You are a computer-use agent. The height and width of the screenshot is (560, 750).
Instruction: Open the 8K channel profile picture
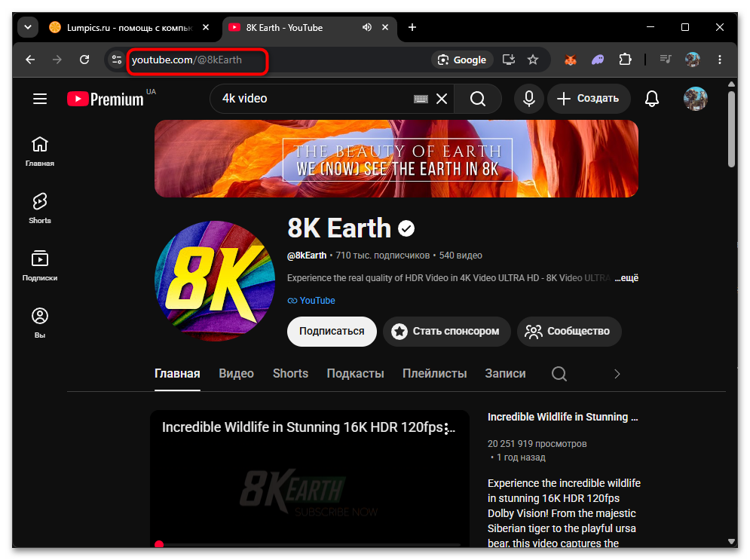215,280
